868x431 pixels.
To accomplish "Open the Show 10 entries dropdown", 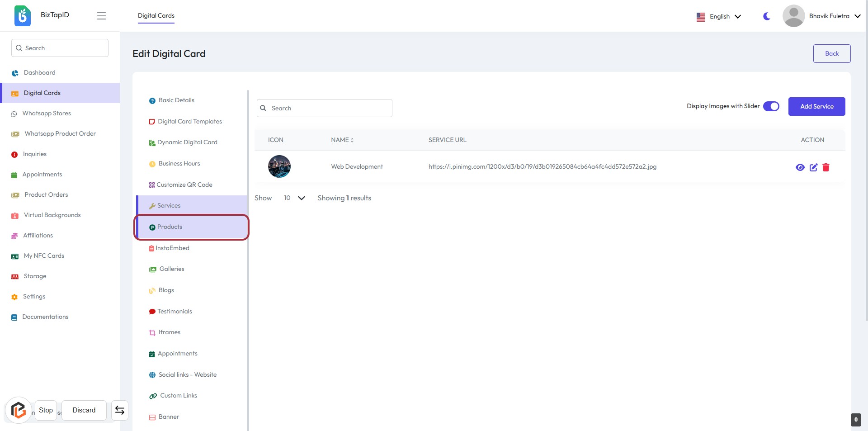I will tap(294, 198).
